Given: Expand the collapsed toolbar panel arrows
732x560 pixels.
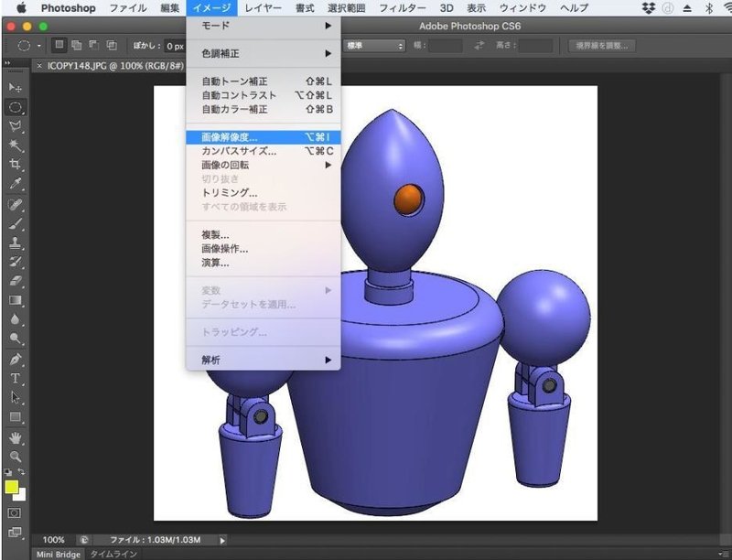Looking at the screenshot, I should pyautogui.click(x=7, y=63).
